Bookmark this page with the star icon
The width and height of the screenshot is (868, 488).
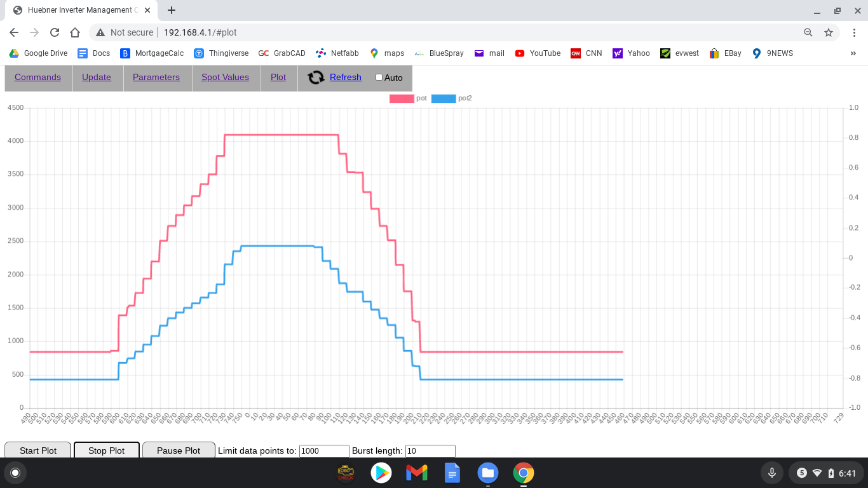coord(829,32)
